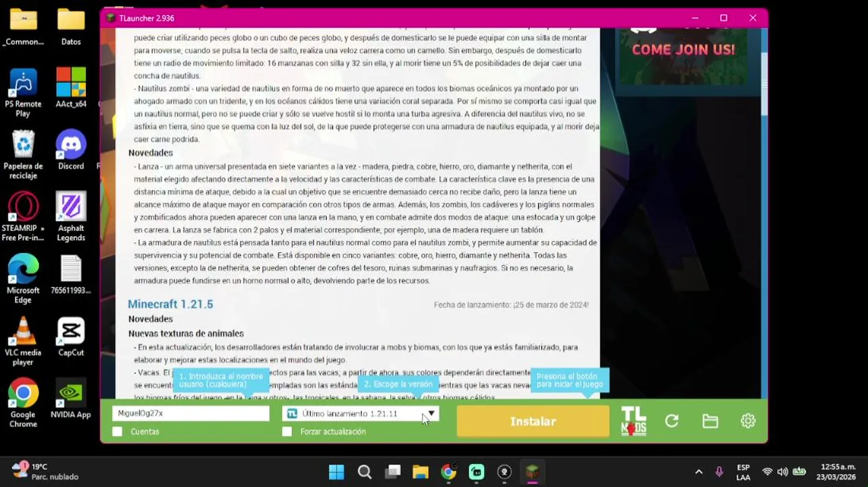Click the microphone tray icon
868x487 pixels.
pos(719,472)
